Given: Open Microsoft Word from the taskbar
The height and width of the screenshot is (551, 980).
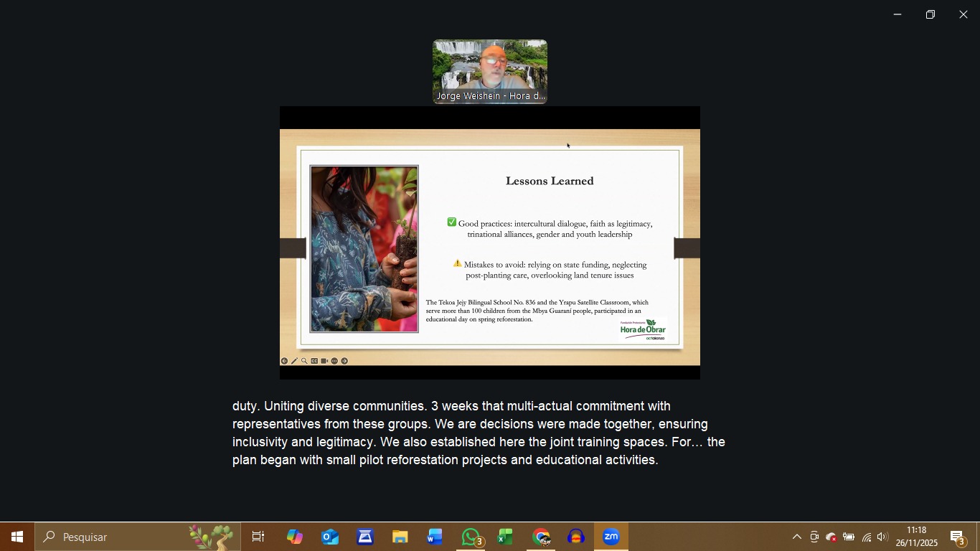Looking at the screenshot, I should pos(435,537).
